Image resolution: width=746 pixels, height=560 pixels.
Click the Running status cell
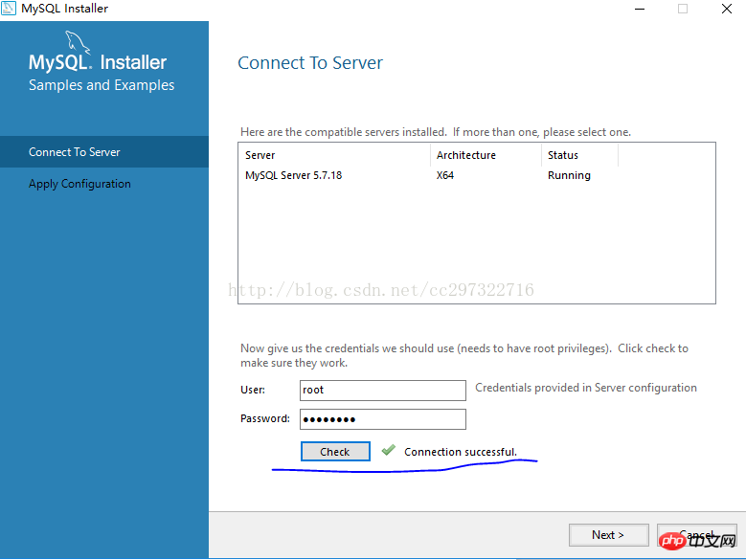click(569, 175)
